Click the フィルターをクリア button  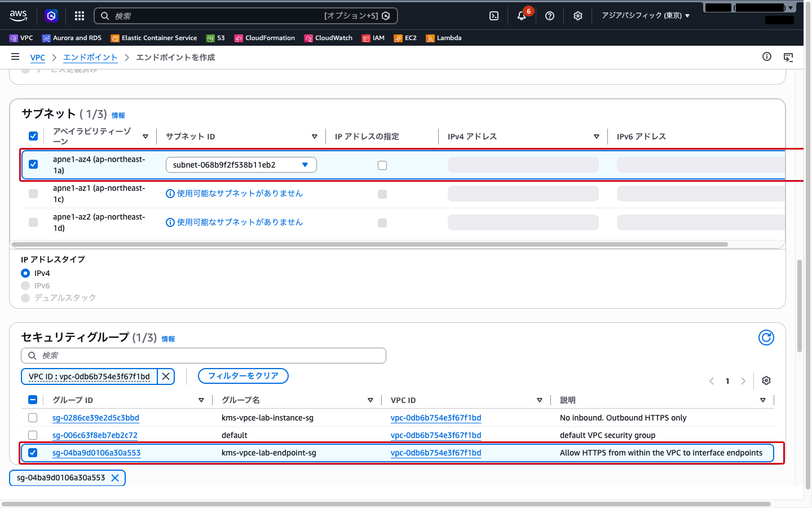(243, 376)
